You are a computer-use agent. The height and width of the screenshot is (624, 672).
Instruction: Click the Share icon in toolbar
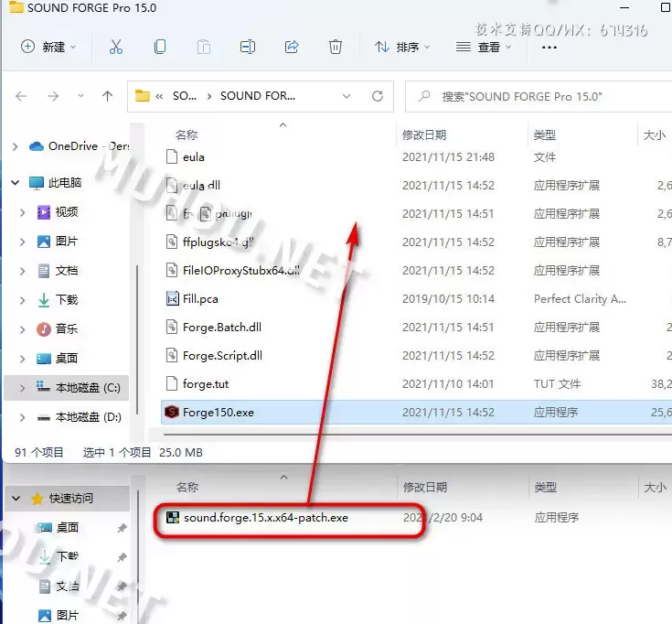point(292,47)
